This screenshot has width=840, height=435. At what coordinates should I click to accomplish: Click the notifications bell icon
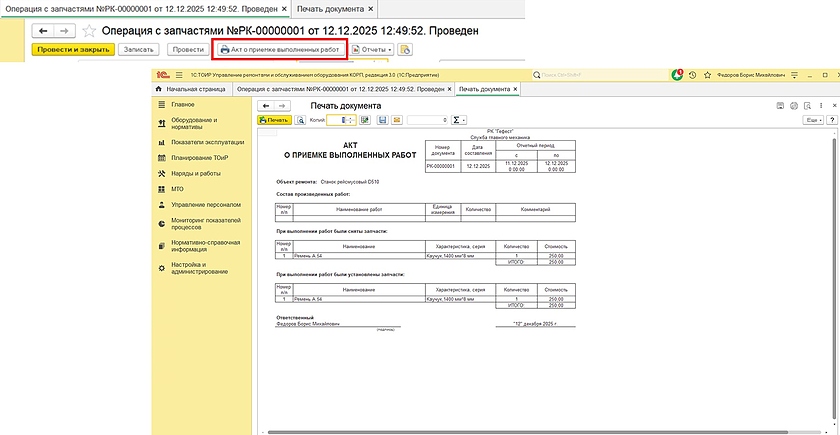click(679, 75)
